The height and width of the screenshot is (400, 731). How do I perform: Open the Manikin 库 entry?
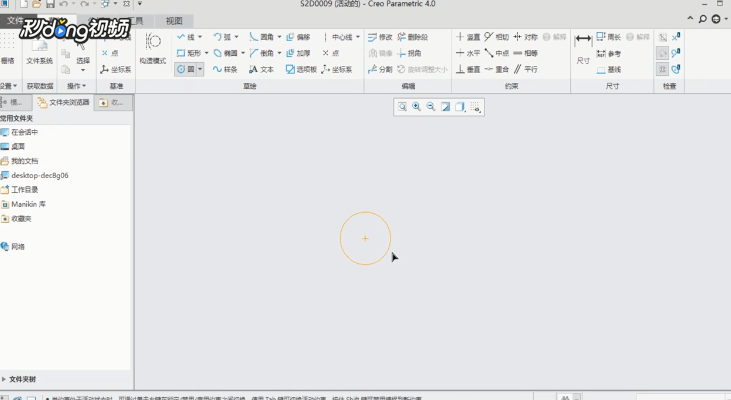tap(23, 204)
